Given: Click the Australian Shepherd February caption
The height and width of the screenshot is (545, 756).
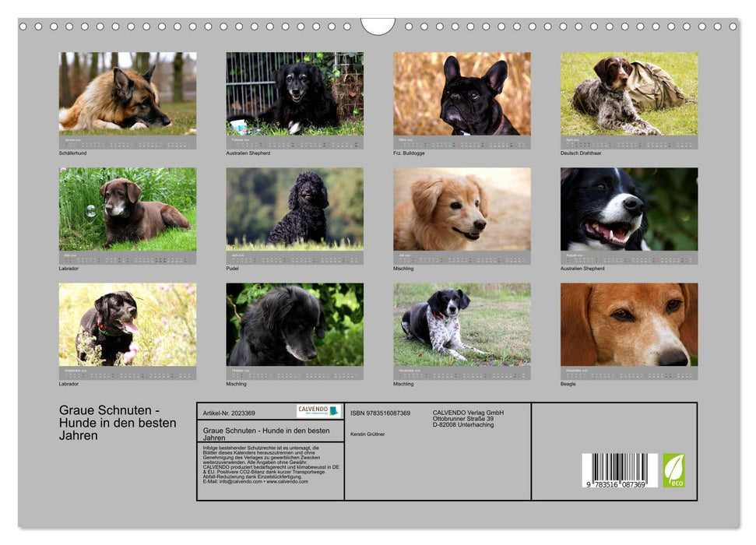Looking at the screenshot, I should (248, 153).
